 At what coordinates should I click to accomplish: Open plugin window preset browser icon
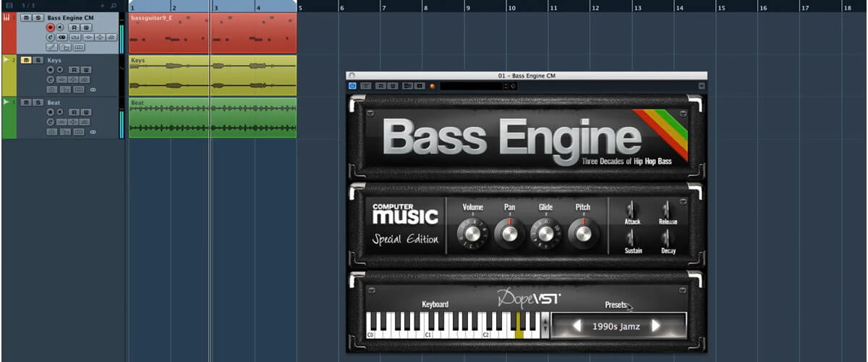coord(513,86)
